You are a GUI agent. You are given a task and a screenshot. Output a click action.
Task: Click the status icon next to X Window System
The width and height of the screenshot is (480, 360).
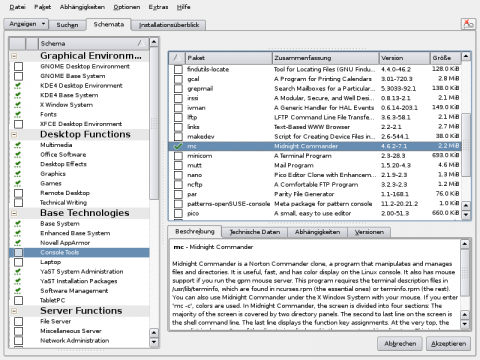pyautogui.click(x=18, y=105)
